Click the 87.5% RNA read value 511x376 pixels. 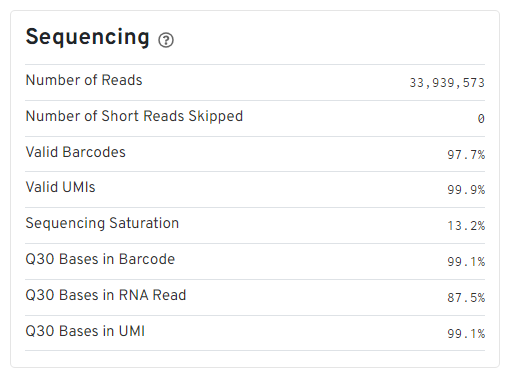(466, 297)
